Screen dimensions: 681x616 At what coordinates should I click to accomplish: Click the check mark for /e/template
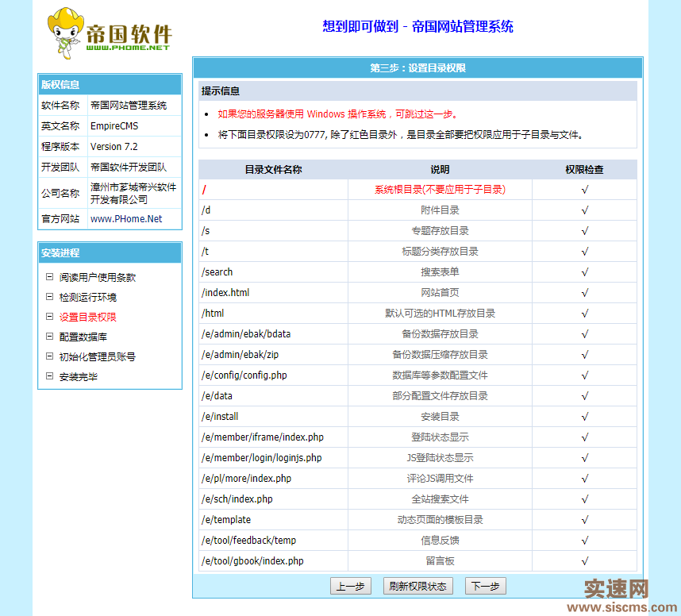pyautogui.click(x=585, y=520)
